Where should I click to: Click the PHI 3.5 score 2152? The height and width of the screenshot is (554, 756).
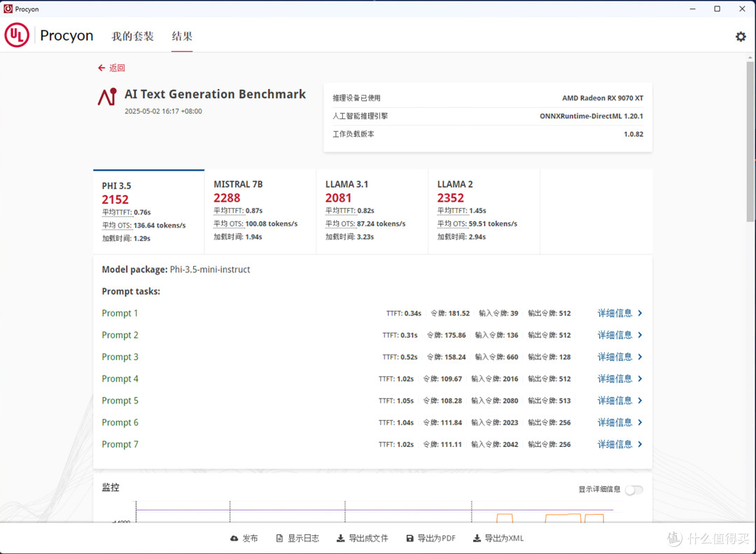(115, 200)
